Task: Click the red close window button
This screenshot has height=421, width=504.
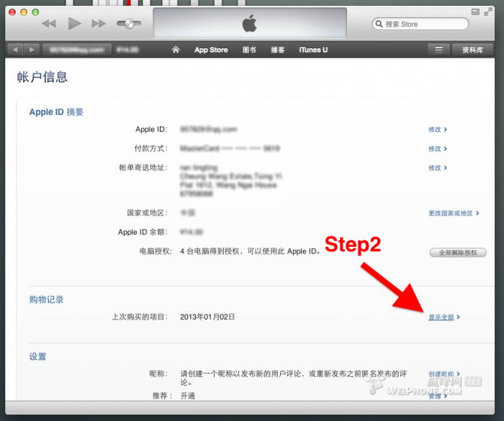Action: pos(12,12)
